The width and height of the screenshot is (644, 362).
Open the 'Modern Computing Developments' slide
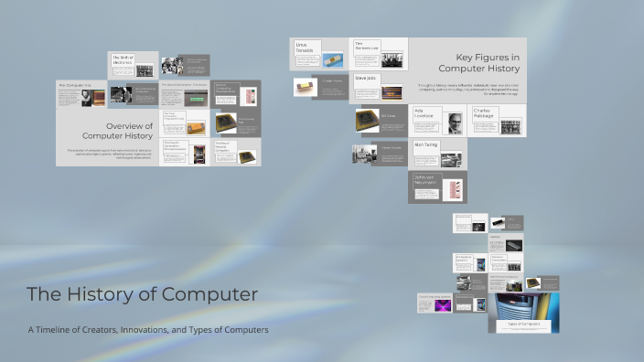tap(236, 94)
